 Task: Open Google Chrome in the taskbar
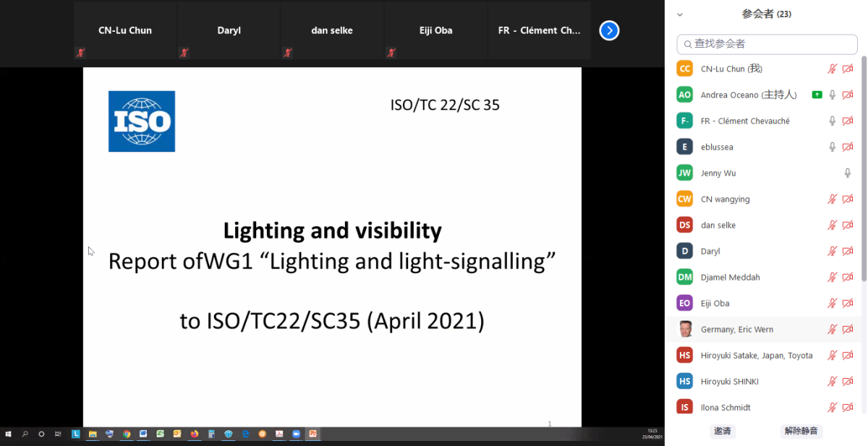coord(127,434)
